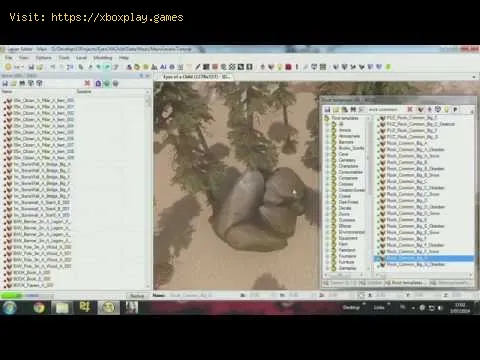480x360 pixels.
Task: Expand the Furniture tree folder
Action: 327,262
